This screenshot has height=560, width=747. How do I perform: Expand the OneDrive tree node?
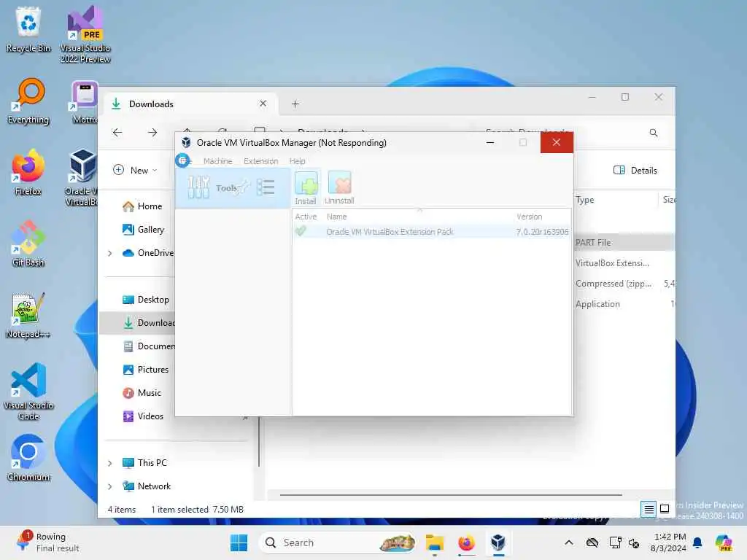110,253
